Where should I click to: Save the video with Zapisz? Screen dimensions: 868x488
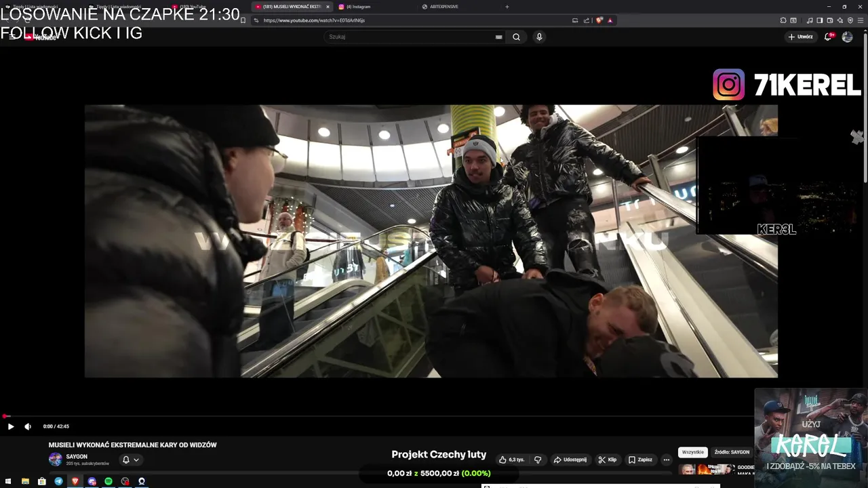(x=639, y=460)
